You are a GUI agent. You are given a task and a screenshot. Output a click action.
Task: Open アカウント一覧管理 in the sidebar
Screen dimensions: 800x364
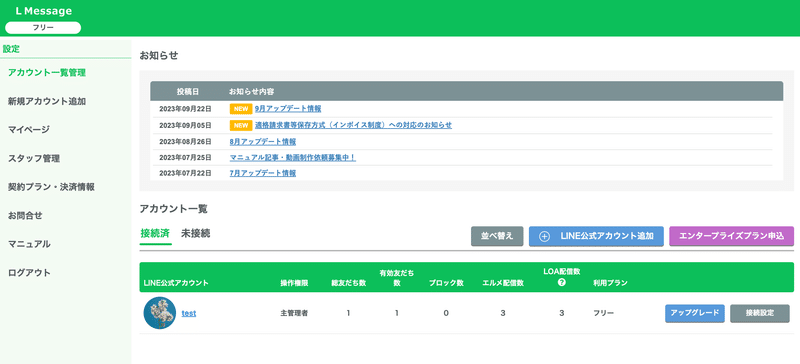pos(47,72)
